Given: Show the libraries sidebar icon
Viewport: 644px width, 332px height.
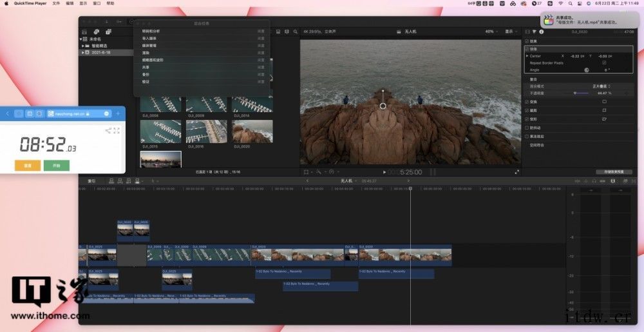Looking at the screenshot, I should click(84, 32).
